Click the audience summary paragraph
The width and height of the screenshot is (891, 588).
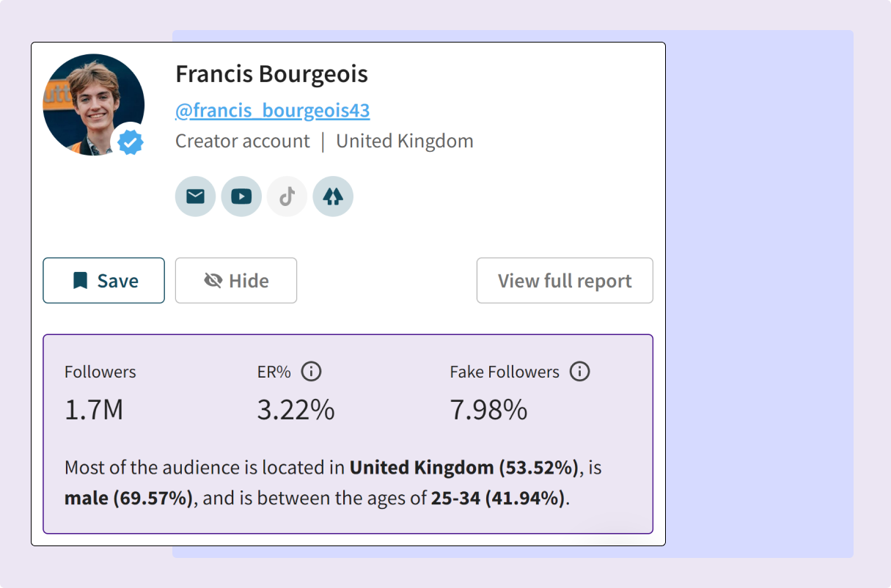tap(333, 482)
